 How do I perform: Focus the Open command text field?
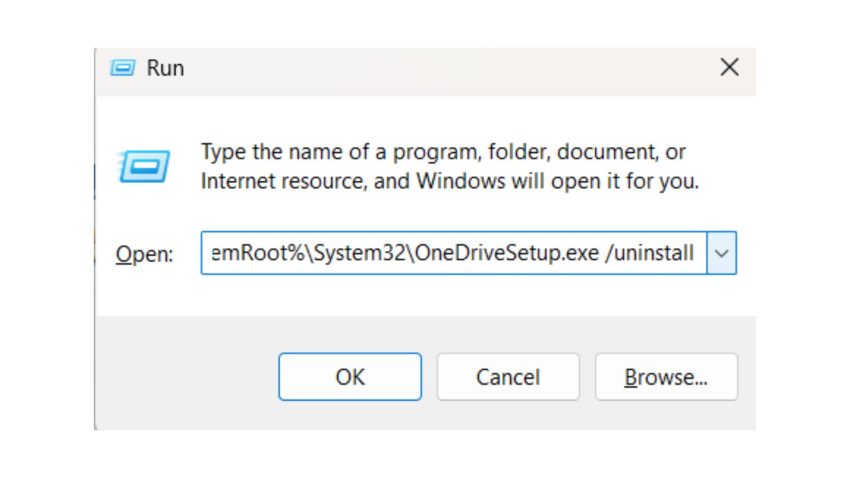tap(454, 253)
